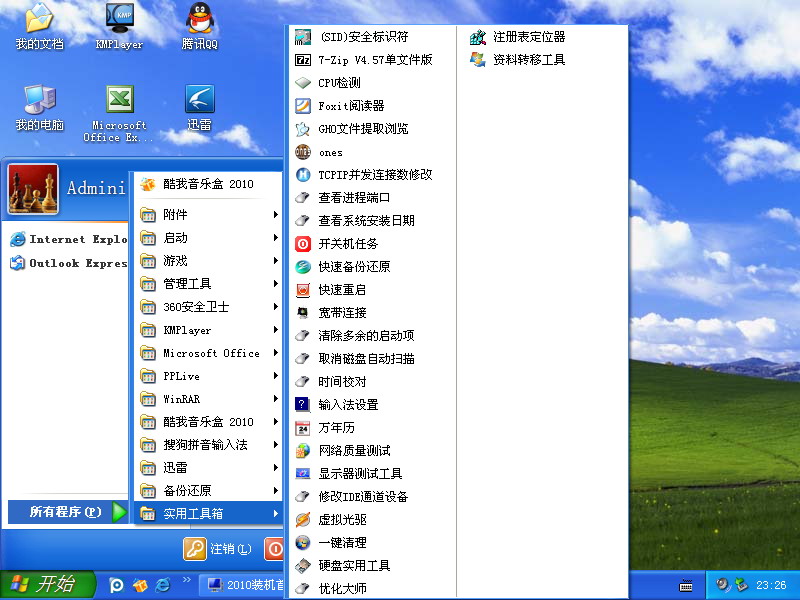Choose 优化大师 in the toolbox menu
This screenshot has width=800, height=600.
point(372,588)
